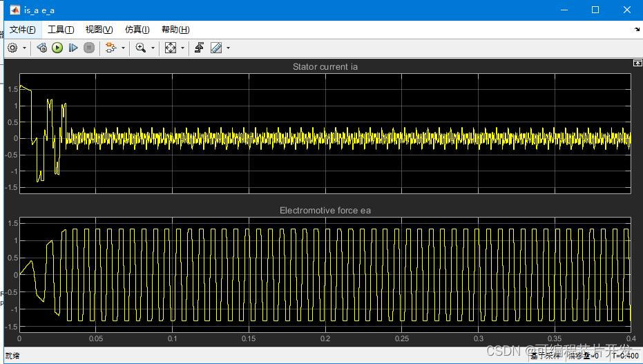Open the 视图(V) menu
The width and height of the screenshot is (643, 364).
click(x=99, y=30)
